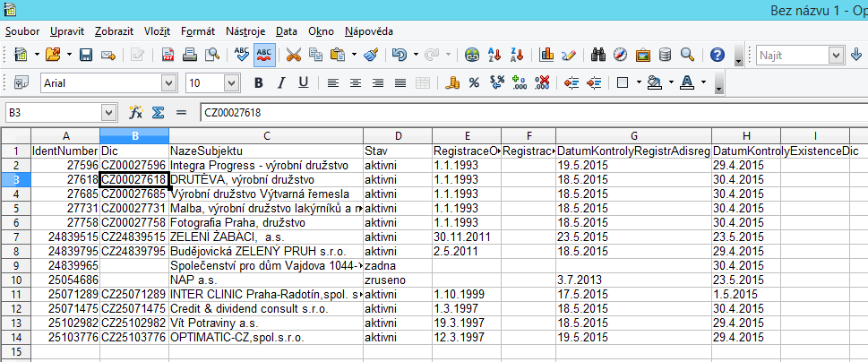
Task: Click the Function equals sign icon
Action: pos(181,112)
